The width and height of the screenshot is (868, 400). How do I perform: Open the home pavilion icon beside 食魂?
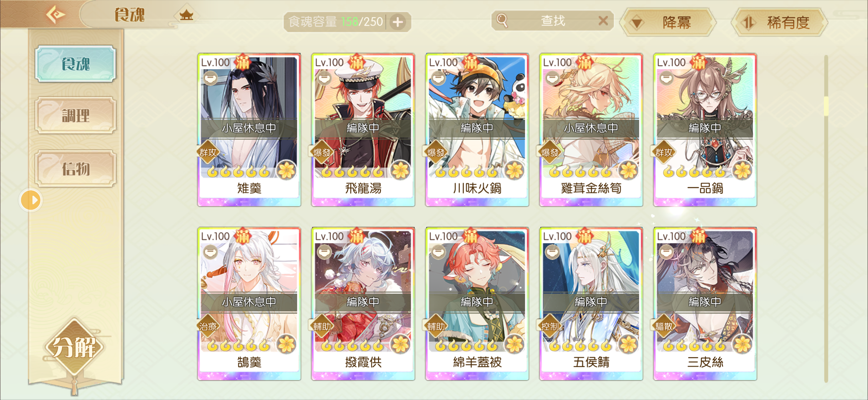tap(186, 15)
